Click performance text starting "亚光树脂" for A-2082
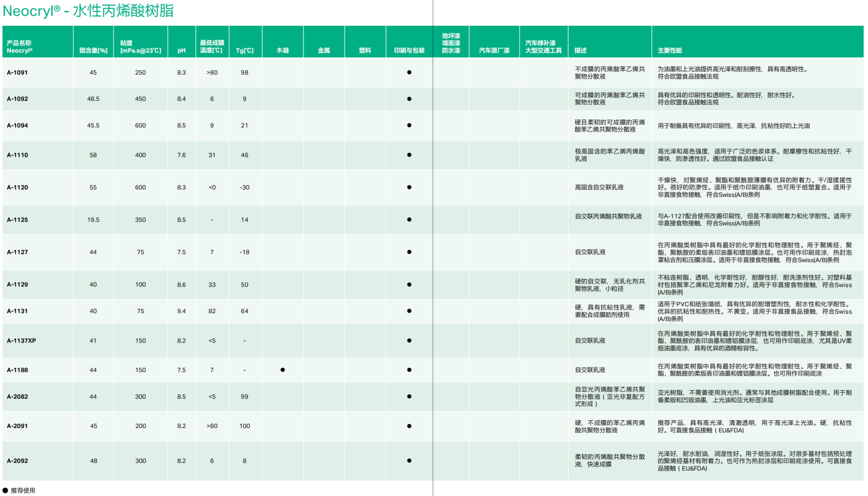868x496 pixels. tap(755, 397)
